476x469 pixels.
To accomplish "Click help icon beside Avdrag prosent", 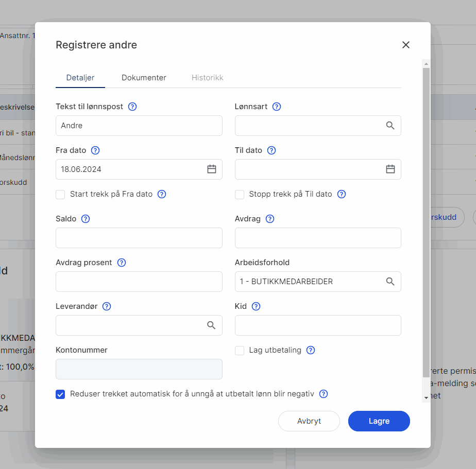I will click(x=122, y=263).
